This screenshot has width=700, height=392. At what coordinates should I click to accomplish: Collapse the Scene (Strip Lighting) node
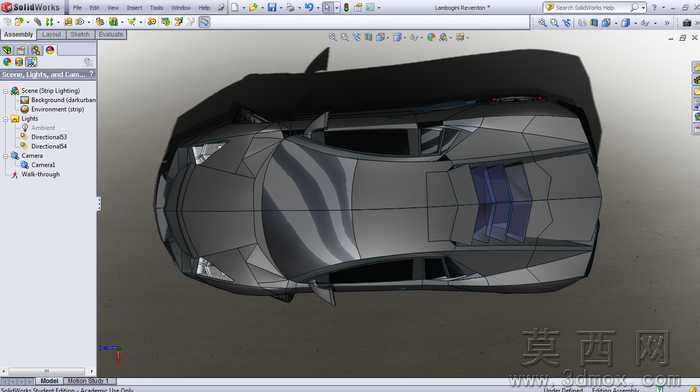tap(5, 91)
